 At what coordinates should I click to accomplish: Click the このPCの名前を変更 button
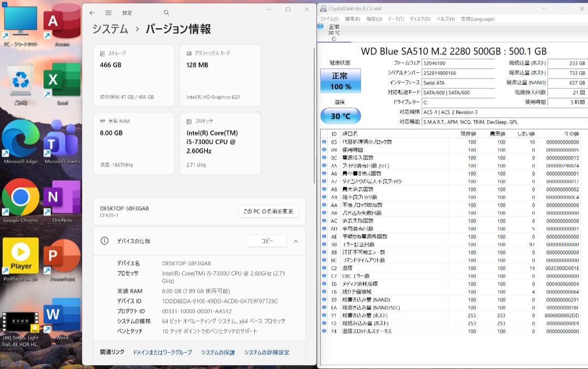tap(268, 211)
